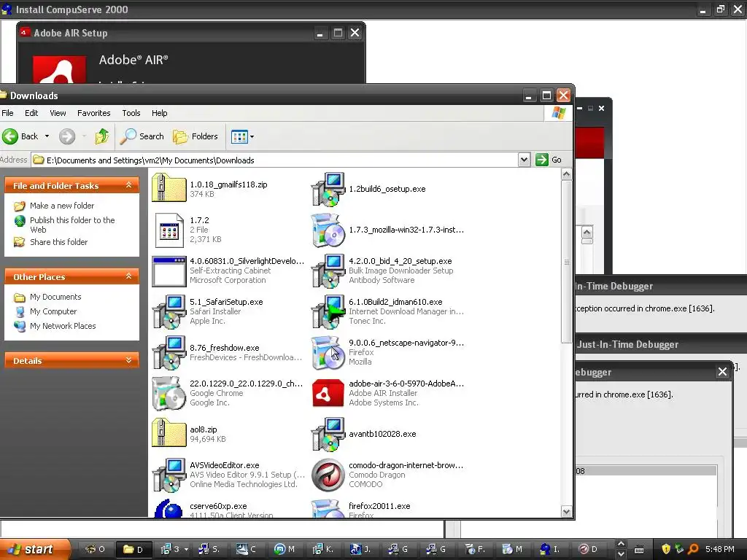The height and width of the screenshot is (560, 747).
Task: Click Share this folder
Action: (58, 242)
